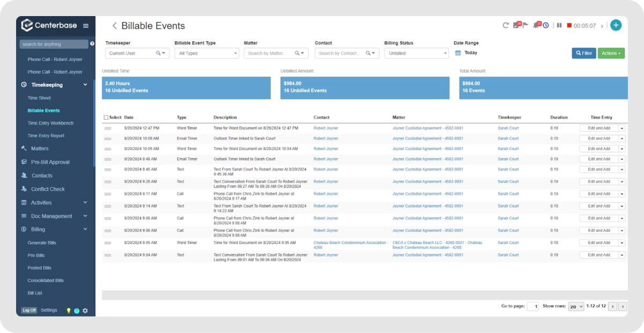Pause the running timer
Image resolution: width=644 pixels, height=333 pixels.
click(x=559, y=25)
